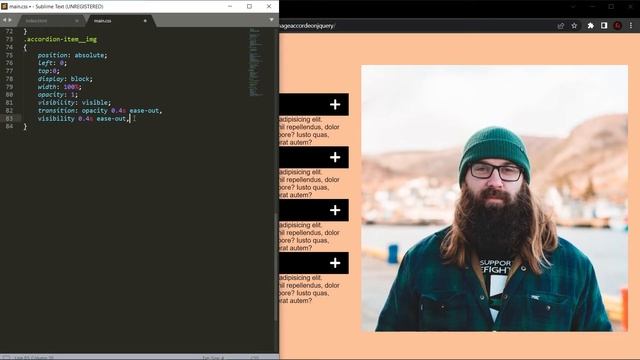
Task: Click the 'visibility 0.4s ease-out,' line
Action: [x=84, y=118]
